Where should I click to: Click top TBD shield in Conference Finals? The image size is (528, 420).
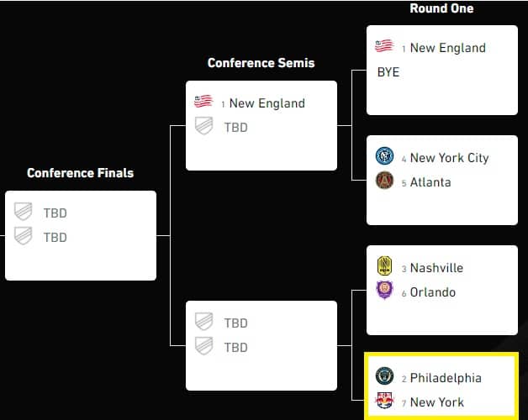[x=23, y=213]
